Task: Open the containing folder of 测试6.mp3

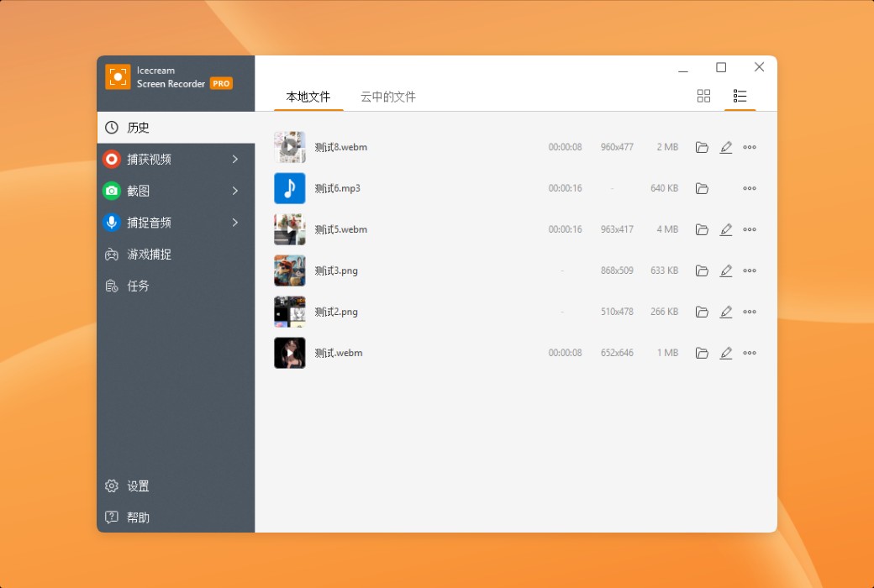Action: point(703,188)
